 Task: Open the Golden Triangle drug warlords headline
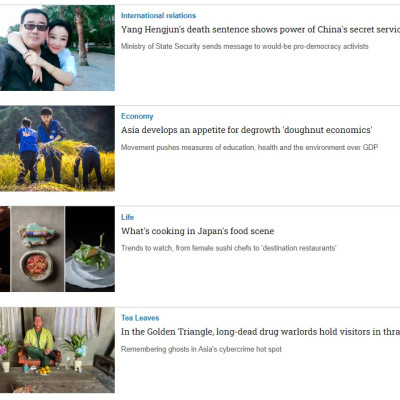[x=260, y=332]
